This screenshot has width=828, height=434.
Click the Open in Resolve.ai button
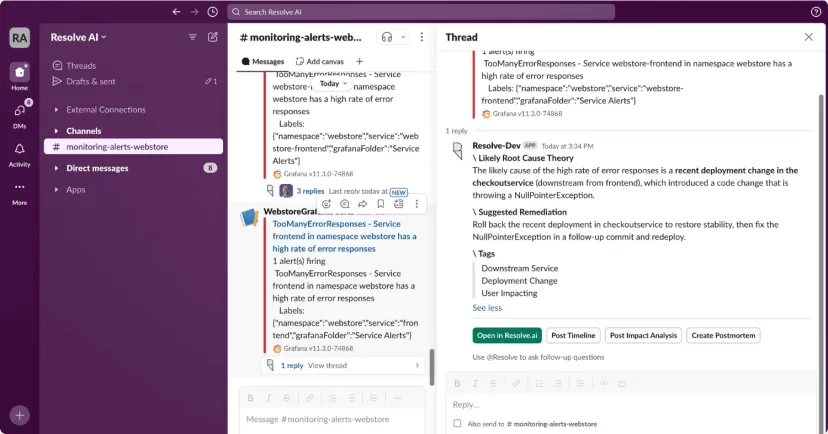tap(507, 335)
